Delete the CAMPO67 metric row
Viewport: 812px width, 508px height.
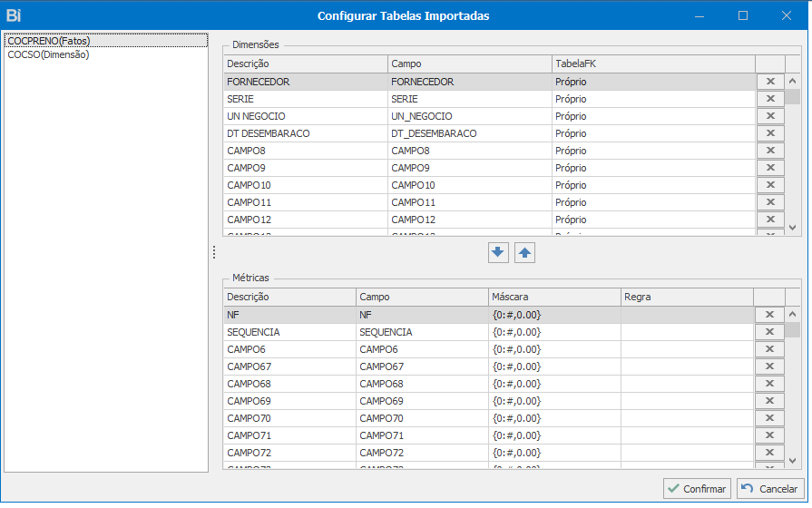[x=770, y=366]
